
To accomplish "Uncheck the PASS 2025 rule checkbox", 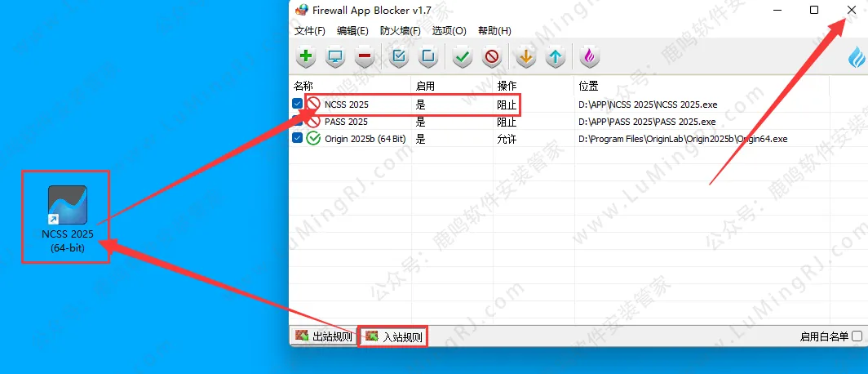I will (297, 122).
